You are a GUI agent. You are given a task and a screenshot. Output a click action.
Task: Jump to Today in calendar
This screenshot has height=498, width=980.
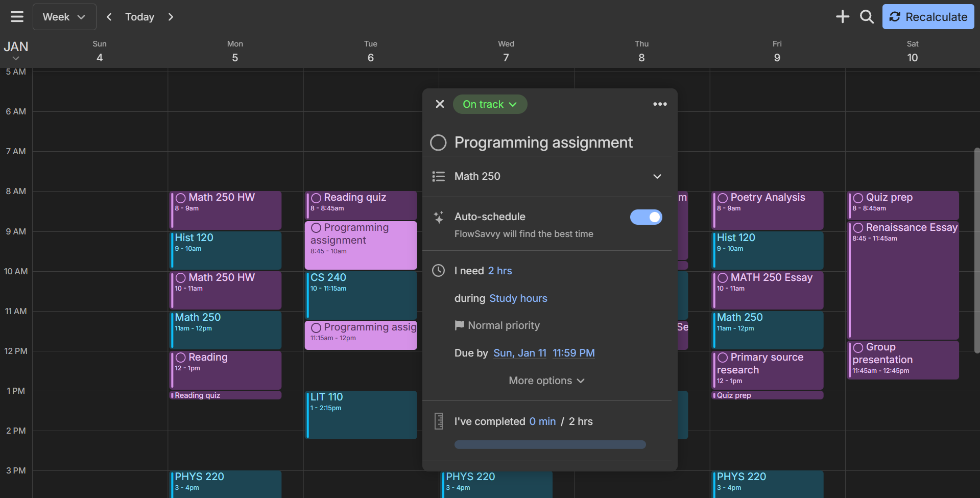[x=139, y=17]
